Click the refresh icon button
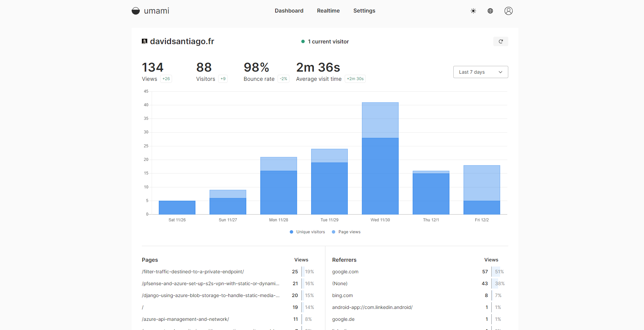Screen dimensions: 644x330 pos(501,41)
